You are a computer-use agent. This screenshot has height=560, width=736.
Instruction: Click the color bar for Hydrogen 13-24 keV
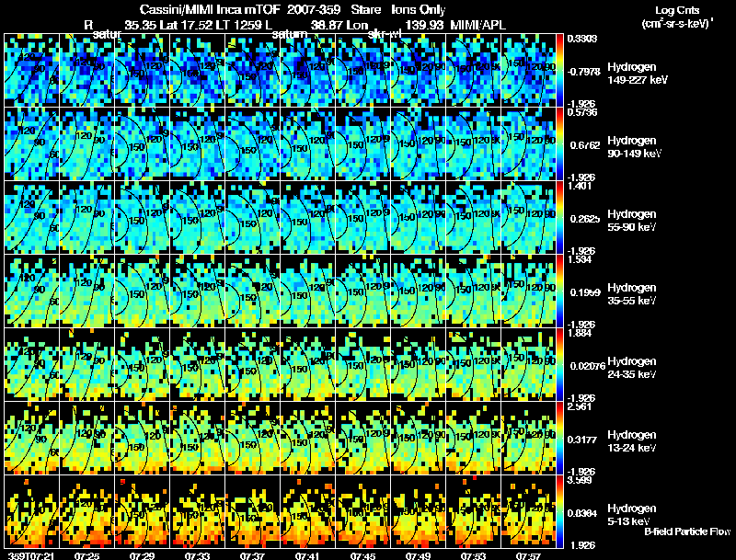click(x=559, y=439)
